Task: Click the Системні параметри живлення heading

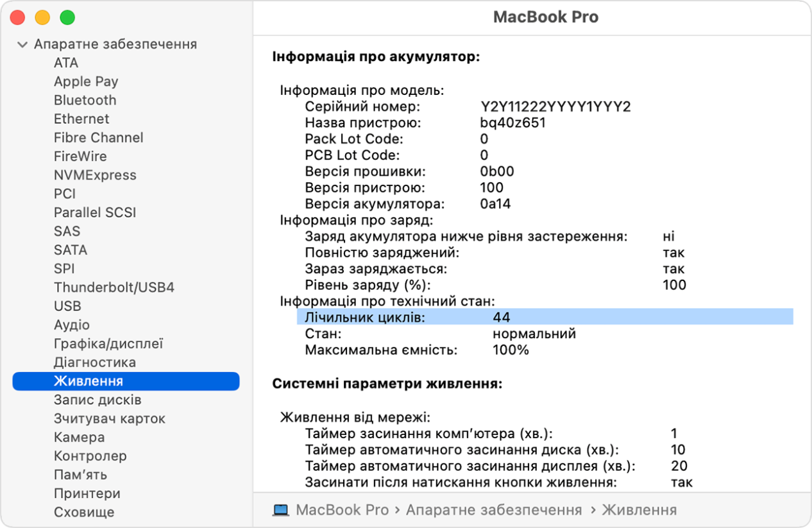Action: [x=387, y=384]
